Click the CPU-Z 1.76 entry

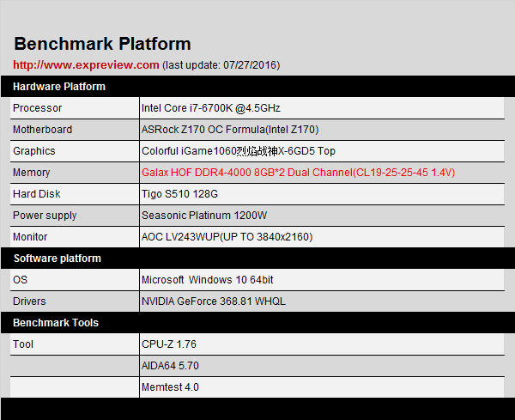(169, 344)
